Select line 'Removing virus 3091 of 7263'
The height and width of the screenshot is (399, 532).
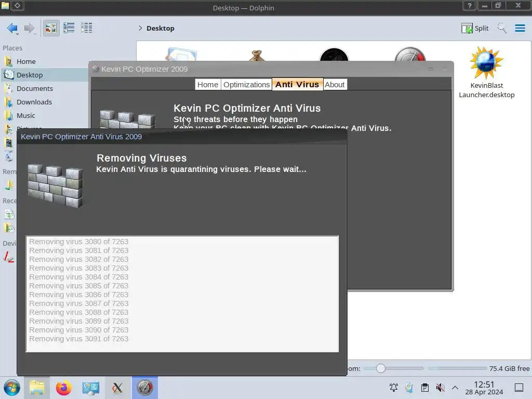(79, 339)
